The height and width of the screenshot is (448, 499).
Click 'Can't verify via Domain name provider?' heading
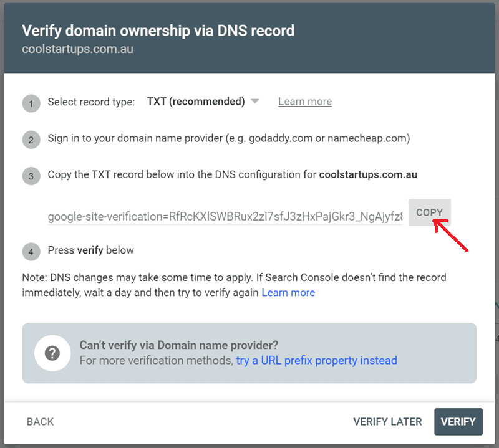tap(179, 345)
